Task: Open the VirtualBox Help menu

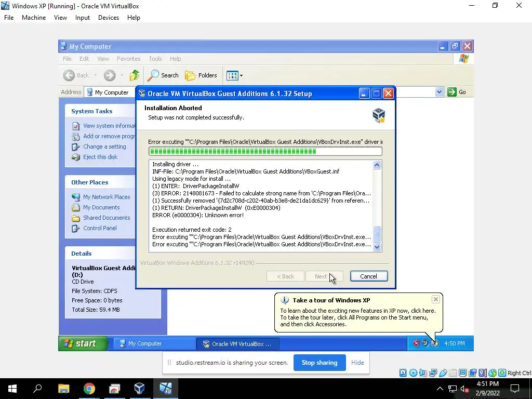Action: (x=134, y=18)
